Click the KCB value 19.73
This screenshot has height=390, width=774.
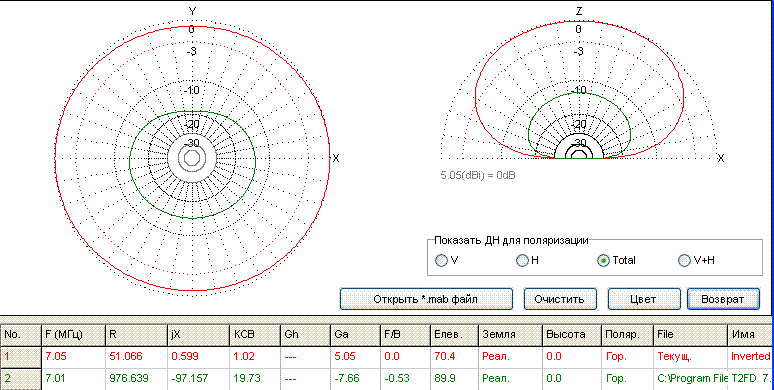pos(254,379)
